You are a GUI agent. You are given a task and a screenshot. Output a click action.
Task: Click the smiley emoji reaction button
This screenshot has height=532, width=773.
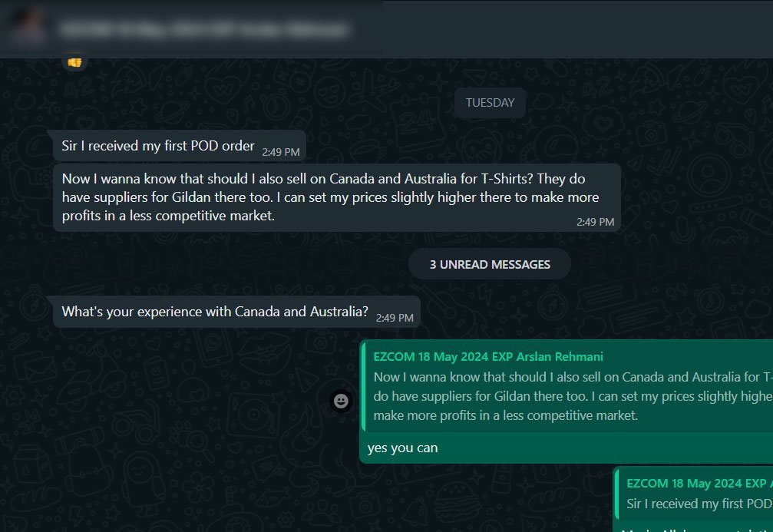[x=342, y=401]
